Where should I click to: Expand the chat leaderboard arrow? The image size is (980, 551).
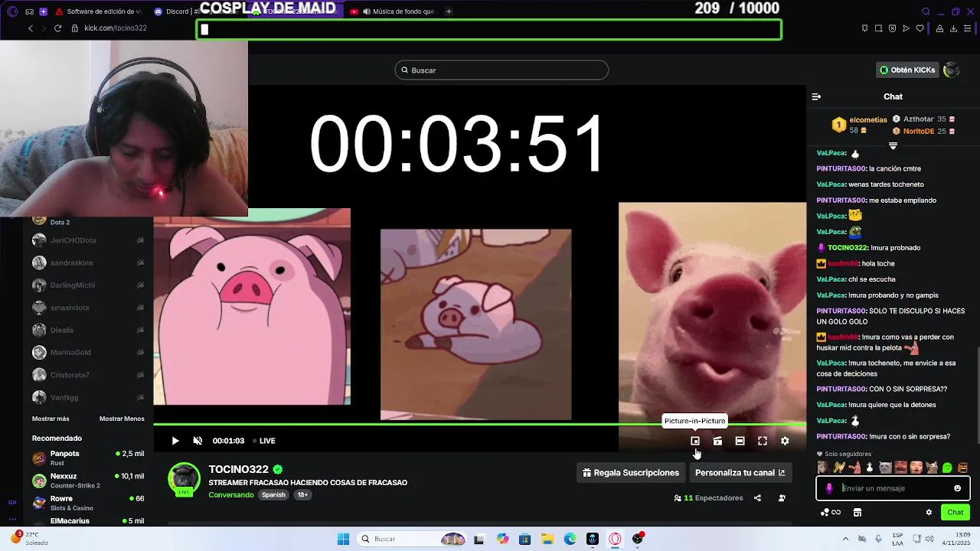point(893,145)
